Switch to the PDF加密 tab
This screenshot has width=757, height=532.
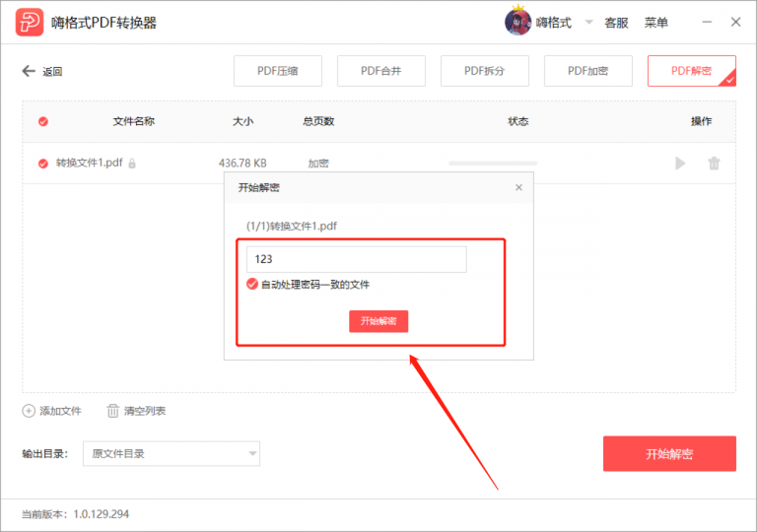[x=588, y=71]
